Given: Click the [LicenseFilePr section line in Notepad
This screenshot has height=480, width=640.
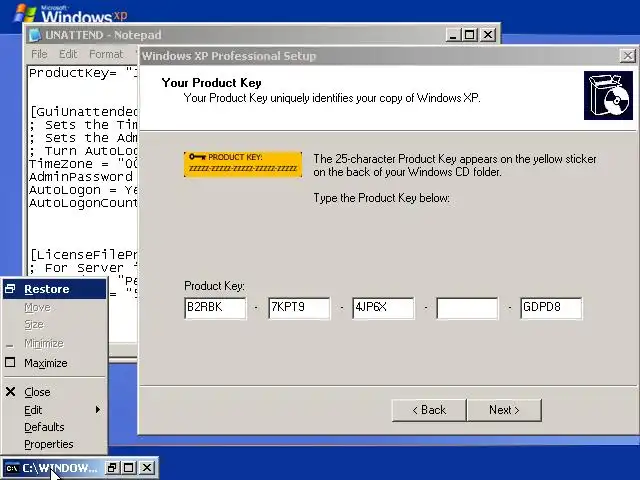Looking at the screenshot, I should tap(83, 255).
